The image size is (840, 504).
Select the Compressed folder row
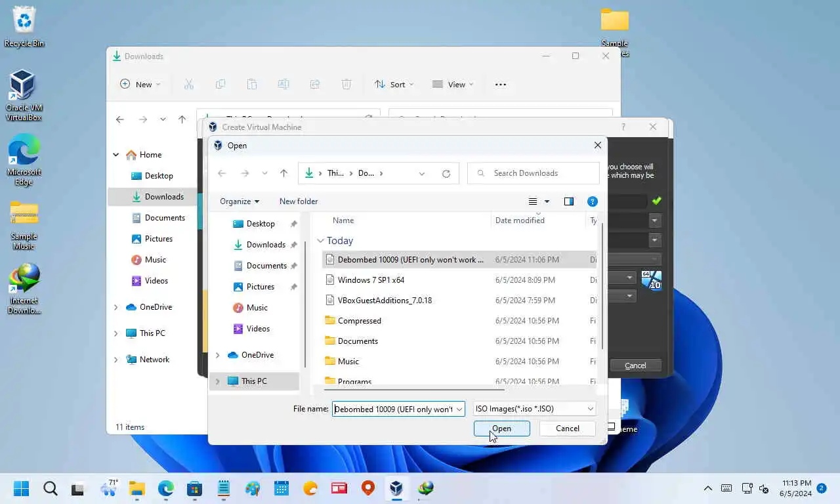[459, 321]
